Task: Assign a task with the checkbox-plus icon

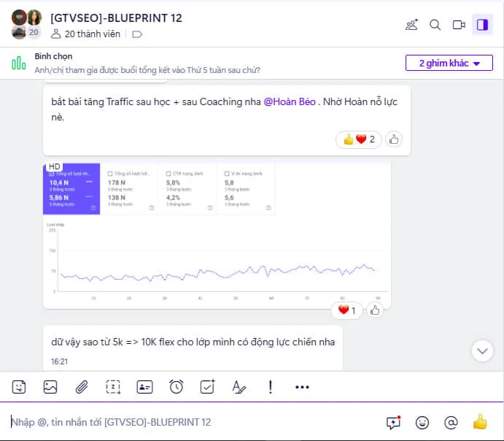Action: tap(208, 387)
